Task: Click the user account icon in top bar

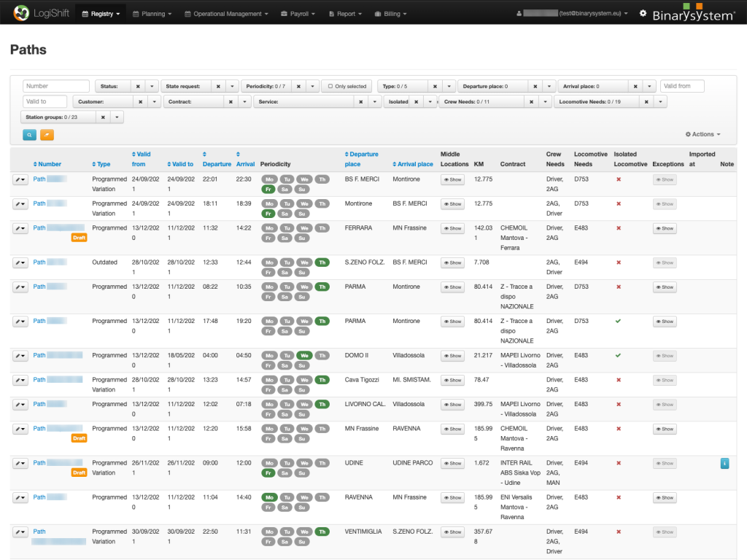Action: click(x=519, y=13)
